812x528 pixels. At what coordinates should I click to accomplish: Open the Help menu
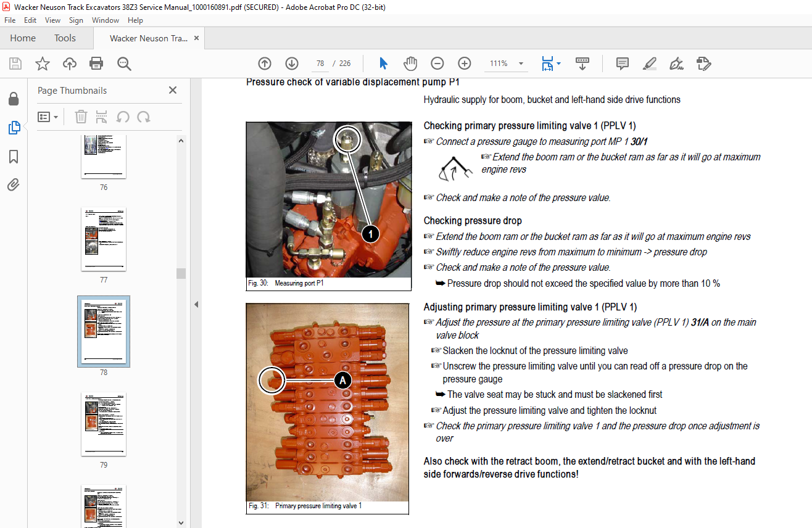[x=135, y=20]
